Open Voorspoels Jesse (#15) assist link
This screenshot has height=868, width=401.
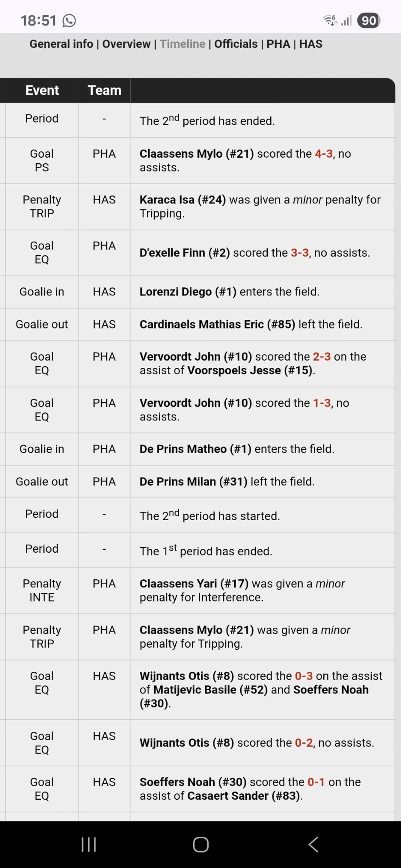pos(250,370)
